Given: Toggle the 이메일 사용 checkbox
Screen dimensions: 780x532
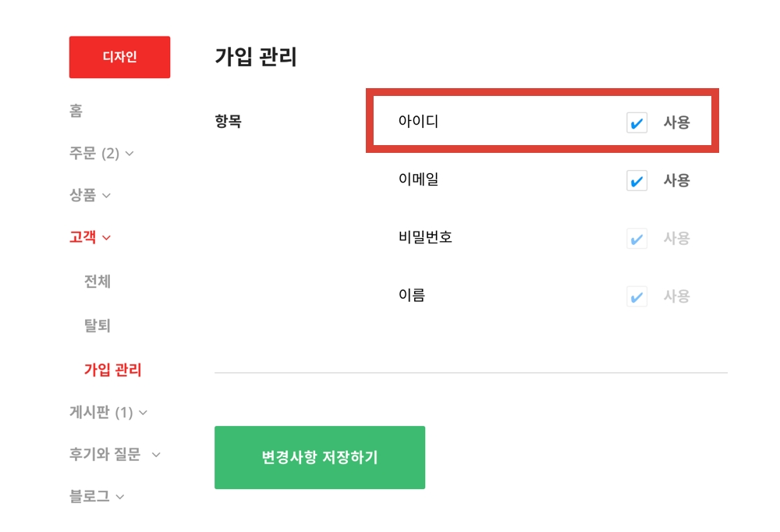Looking at the screenshot, I should (x=636, y=180).
